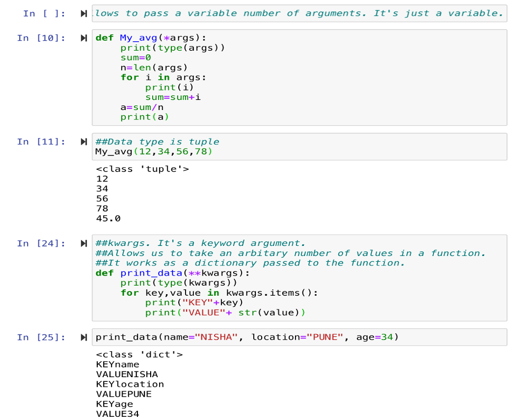The image size is (517, 420).
Task: Click the My_avg(12,34,56,78) code line
Action: [154, 152]
